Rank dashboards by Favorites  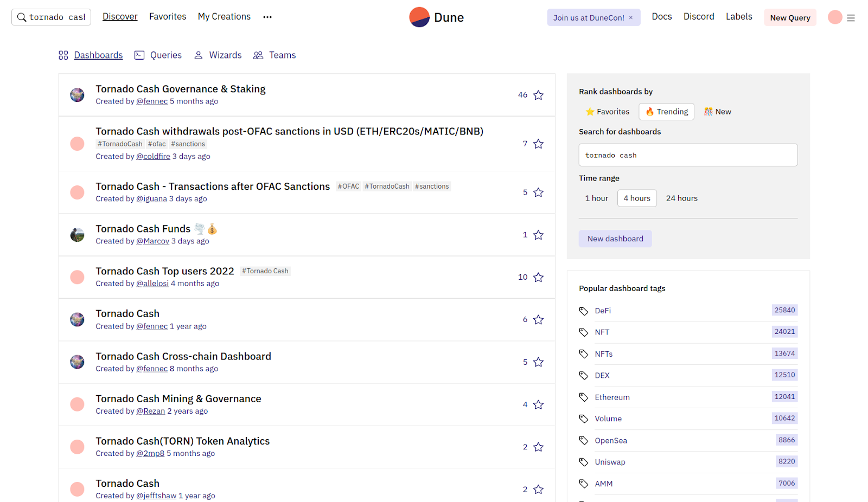[x=608, y=112]
